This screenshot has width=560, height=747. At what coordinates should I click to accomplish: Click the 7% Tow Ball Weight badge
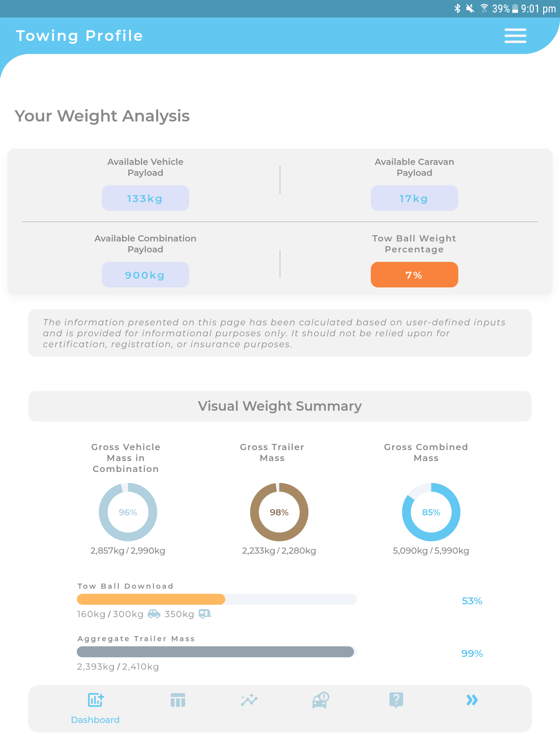click(x=414, y=275)
